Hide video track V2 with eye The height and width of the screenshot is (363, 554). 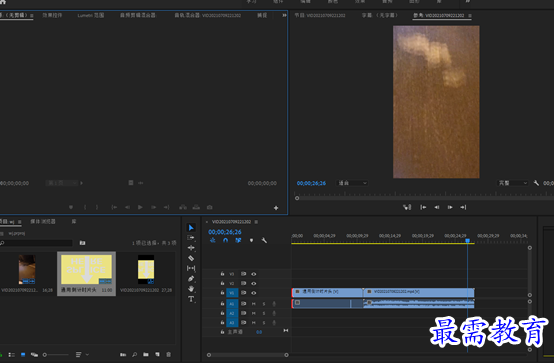(x=254, y=283)
